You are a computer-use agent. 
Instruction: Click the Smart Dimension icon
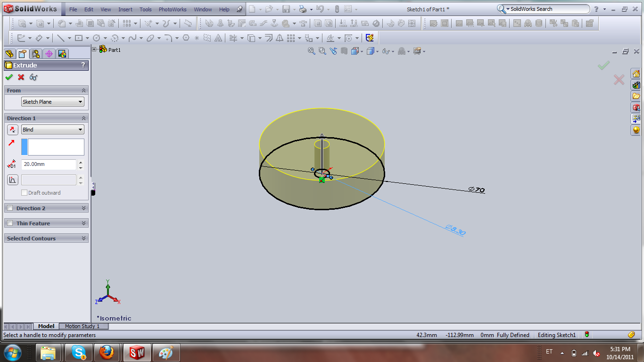[39, 38]
